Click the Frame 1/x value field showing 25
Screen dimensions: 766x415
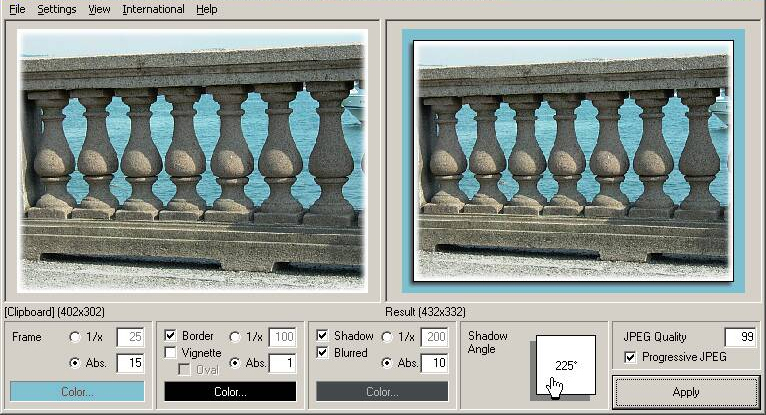[130, 337]
